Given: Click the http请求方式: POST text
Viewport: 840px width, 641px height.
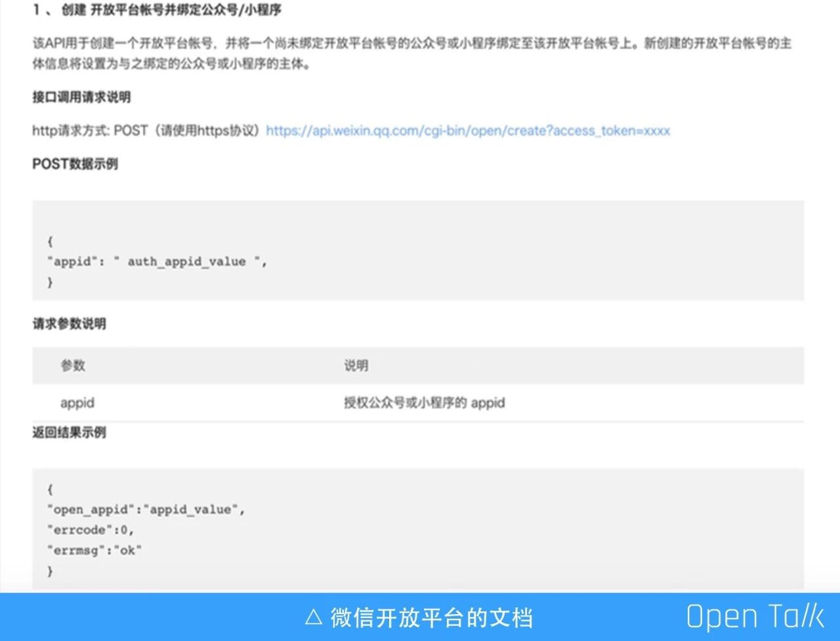Looking at the screenshot, I should pos(90,131).
